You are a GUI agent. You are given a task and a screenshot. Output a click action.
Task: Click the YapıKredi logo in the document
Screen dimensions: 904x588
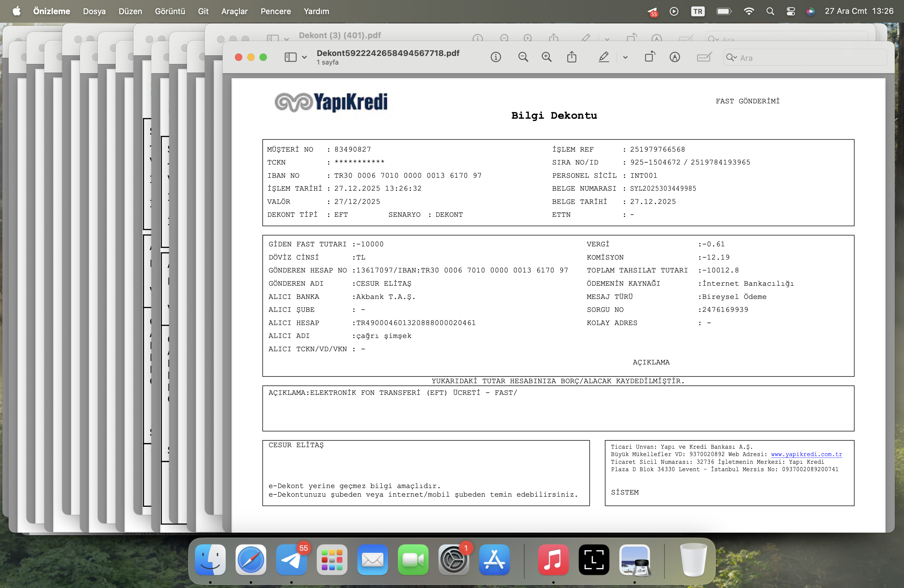331,102
